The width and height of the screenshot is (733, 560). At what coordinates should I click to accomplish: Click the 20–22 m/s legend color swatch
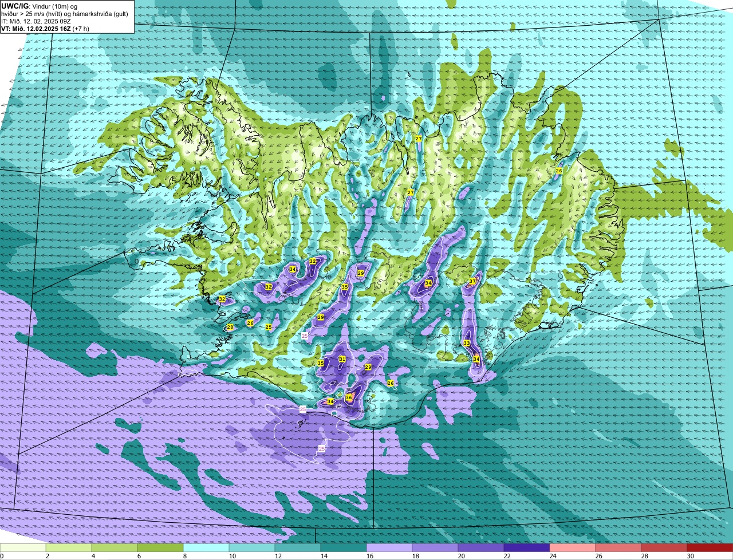coord(481,548)
